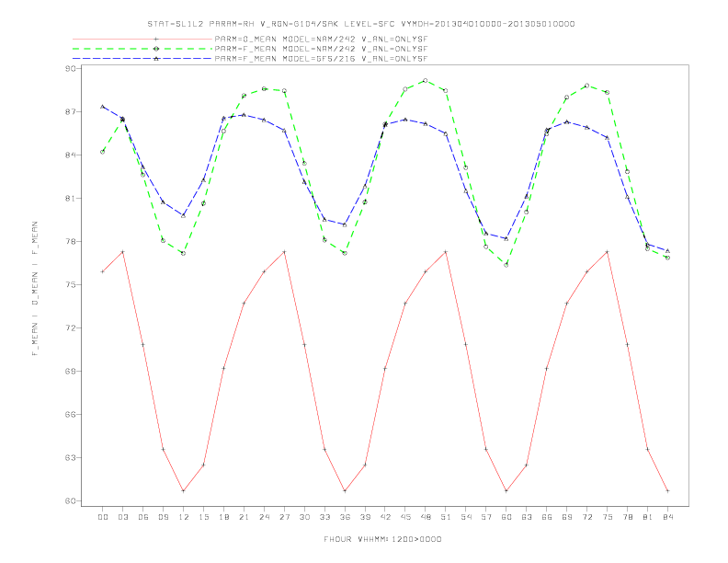Click the vertical axis label F_MEAN | O_MEAN | F_MEAN
This screenshot has width=728, height=563.
[35, 289]
